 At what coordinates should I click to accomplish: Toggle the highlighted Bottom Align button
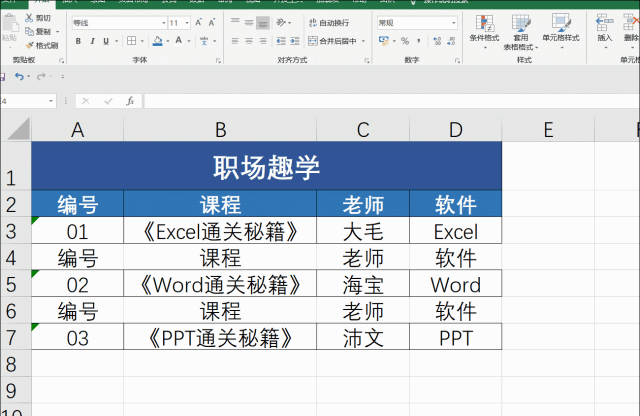(x=263, y=23)
